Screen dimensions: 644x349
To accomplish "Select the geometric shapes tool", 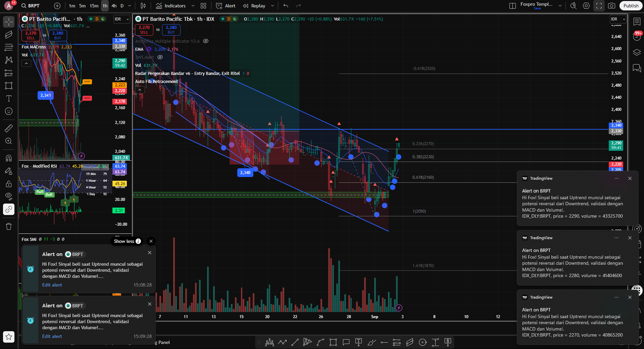I will pos(9,86).
